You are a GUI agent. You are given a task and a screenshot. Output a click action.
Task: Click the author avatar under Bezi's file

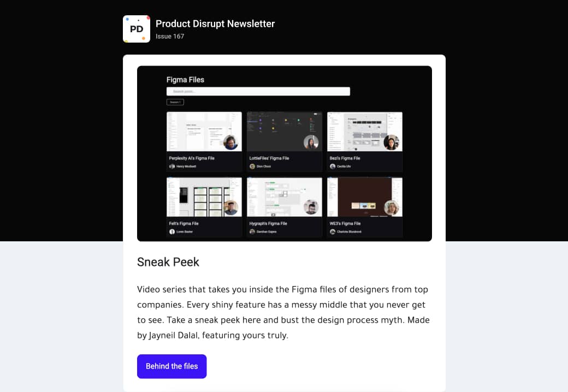333,167
